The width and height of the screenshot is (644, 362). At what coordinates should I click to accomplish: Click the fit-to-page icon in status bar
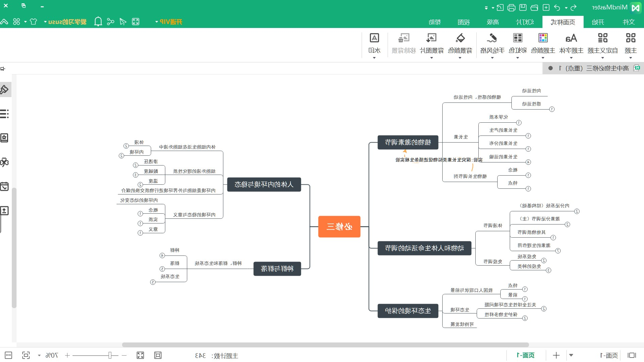(158, 355)
